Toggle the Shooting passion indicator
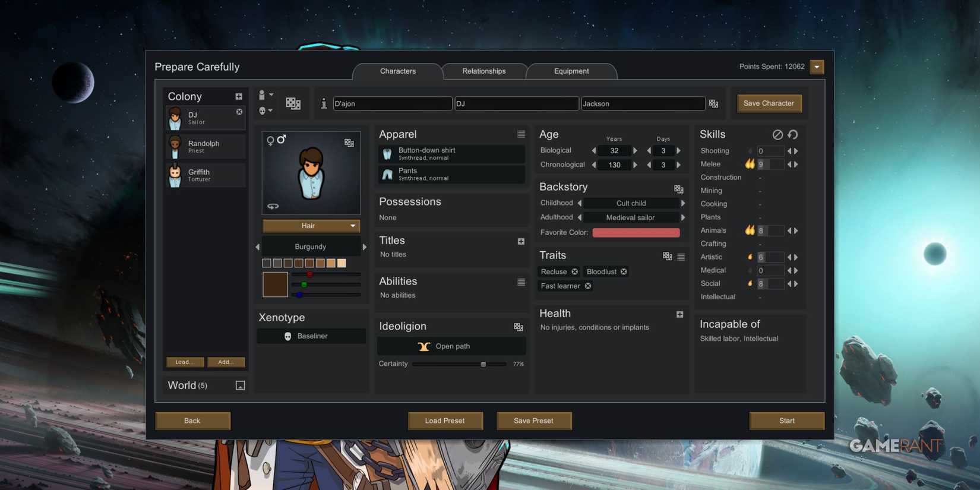The width and height of the screenshot is (980, 490). (750, 151)
